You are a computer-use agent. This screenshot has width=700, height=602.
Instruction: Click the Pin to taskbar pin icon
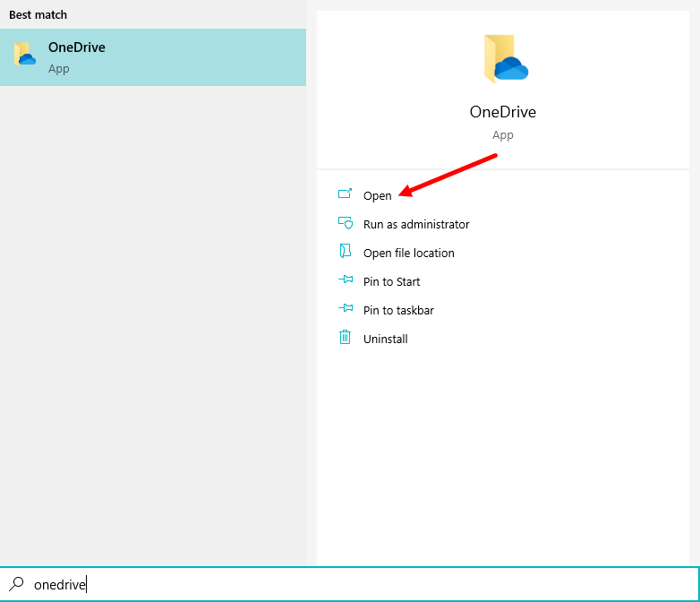pyautogui.click(x=346, y=308)
